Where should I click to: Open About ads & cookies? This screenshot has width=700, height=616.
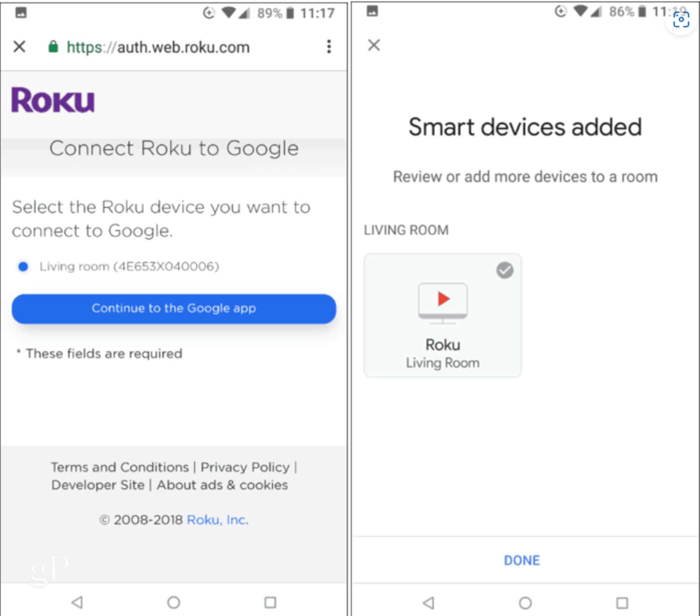pos(222,485)
